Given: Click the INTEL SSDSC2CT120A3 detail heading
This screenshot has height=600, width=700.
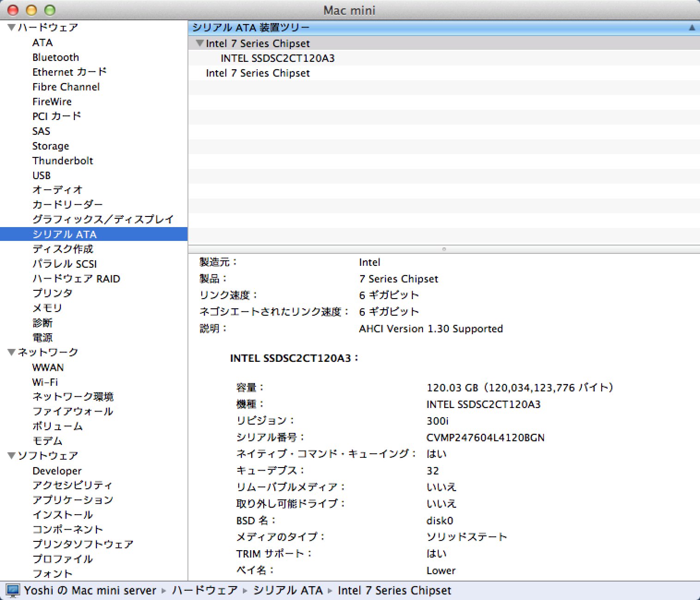Looking at the screenshot, I should coord(294,358).
